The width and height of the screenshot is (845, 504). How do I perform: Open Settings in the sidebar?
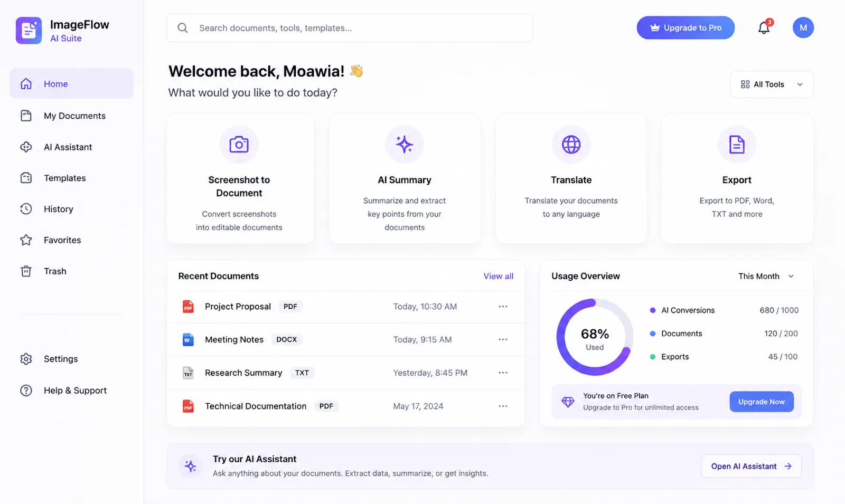coord(71,359)
